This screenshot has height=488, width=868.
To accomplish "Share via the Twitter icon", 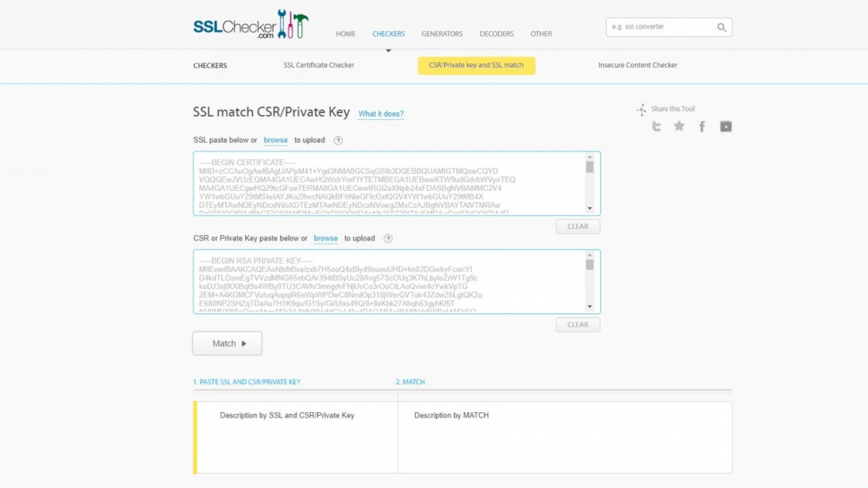I will coord(656,127).
